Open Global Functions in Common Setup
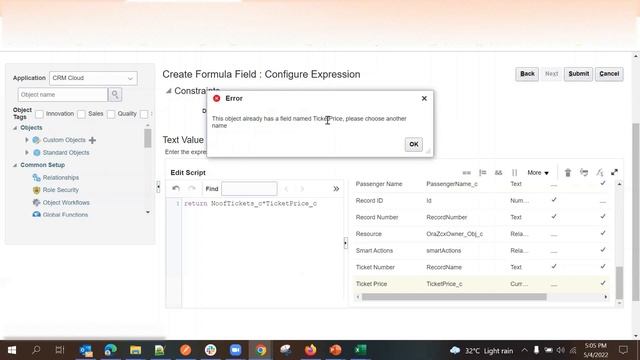 [65, 215]
